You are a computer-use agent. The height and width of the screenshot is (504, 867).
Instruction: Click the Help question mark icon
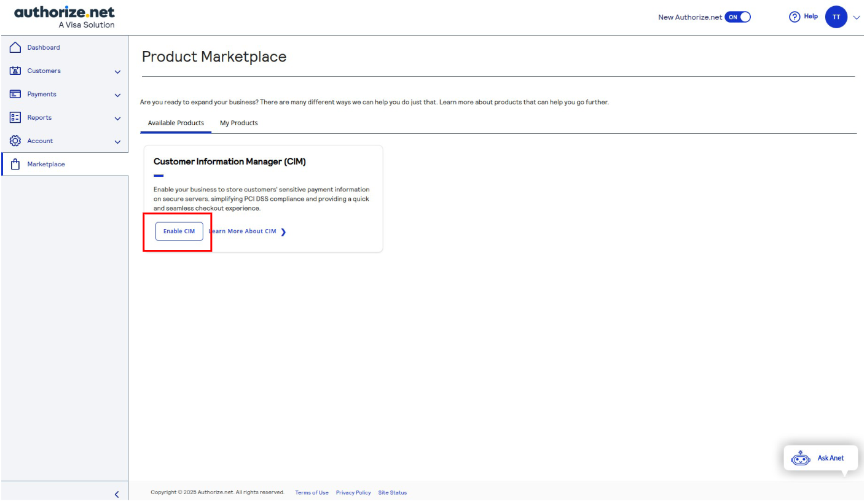coord(795,17)
